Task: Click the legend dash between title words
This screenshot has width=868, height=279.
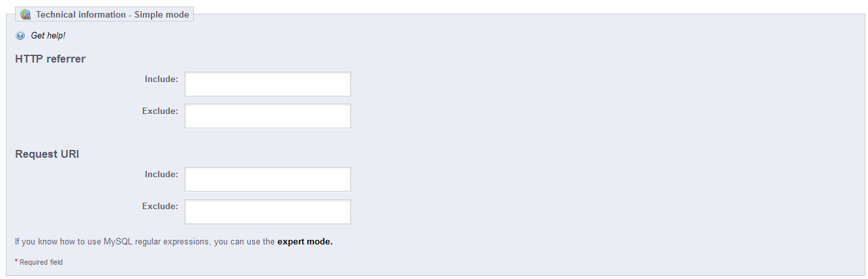Action: pyautogui.click(x=130, y=14)
